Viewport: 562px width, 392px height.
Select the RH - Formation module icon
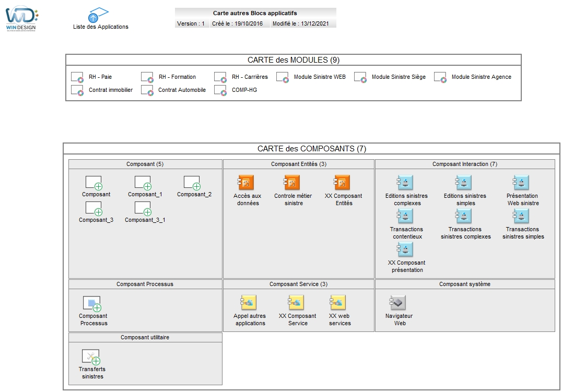tap(147, 77)
